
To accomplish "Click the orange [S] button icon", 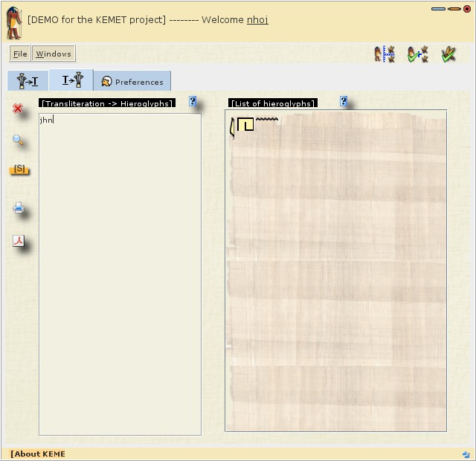I will [19, 170].
